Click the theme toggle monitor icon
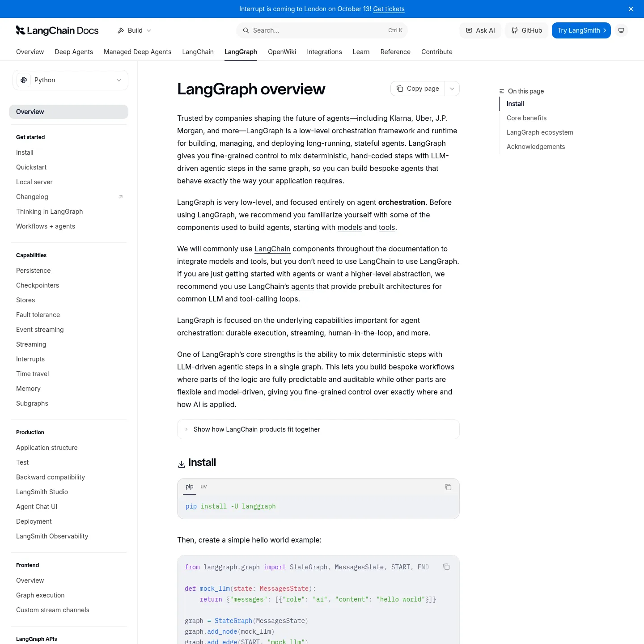The width and height of the screenshot is (644, 644). (x=621, y=30)
